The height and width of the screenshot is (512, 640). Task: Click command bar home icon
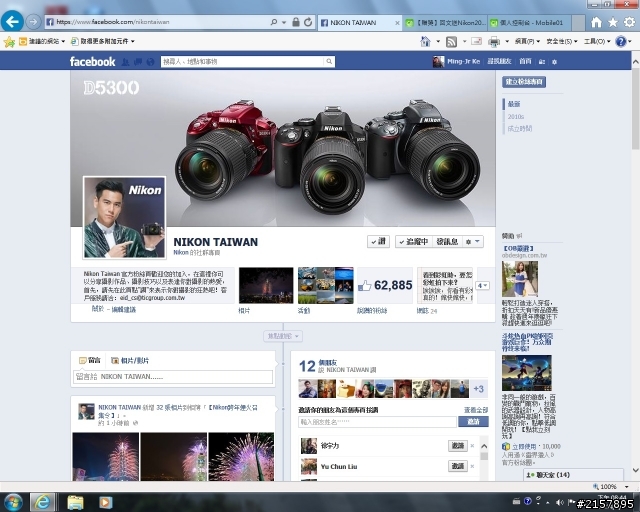[x=425, y=41]
